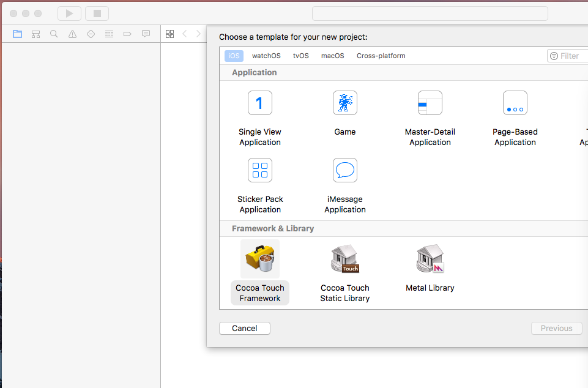
Task: Click the "Game" template label
Action: tap(345, 132)
